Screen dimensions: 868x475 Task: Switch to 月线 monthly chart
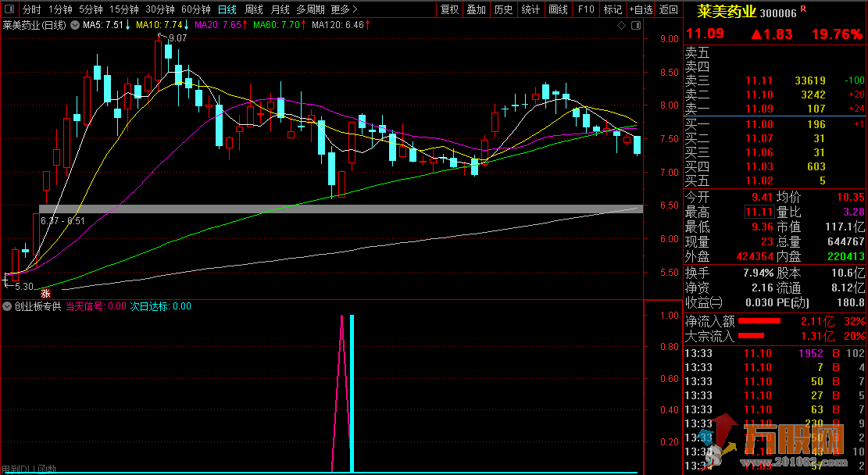click(x=280, y=9)
